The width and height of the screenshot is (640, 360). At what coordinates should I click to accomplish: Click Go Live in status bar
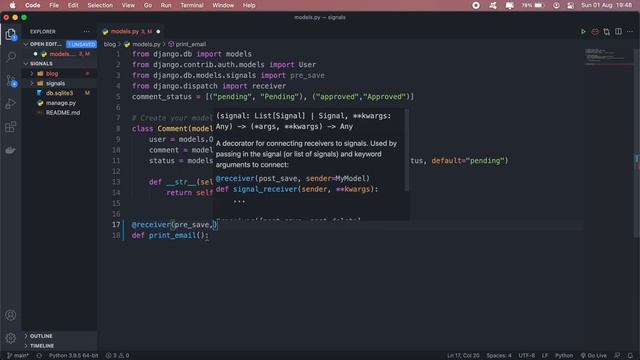[x=594, y=356]
